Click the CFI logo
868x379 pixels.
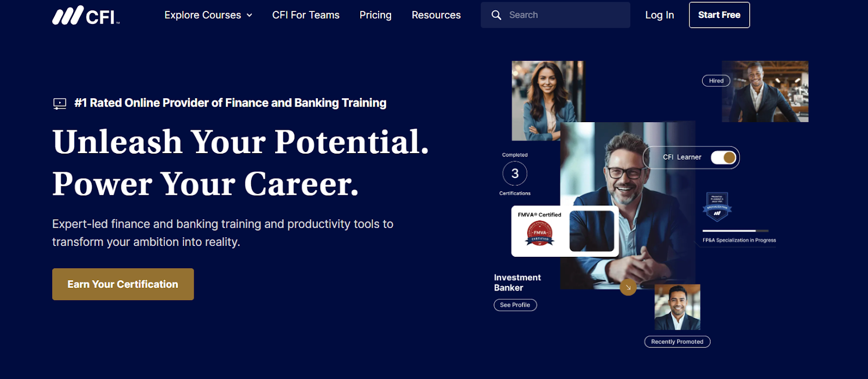pyautogui.click(x=86, y=15)
